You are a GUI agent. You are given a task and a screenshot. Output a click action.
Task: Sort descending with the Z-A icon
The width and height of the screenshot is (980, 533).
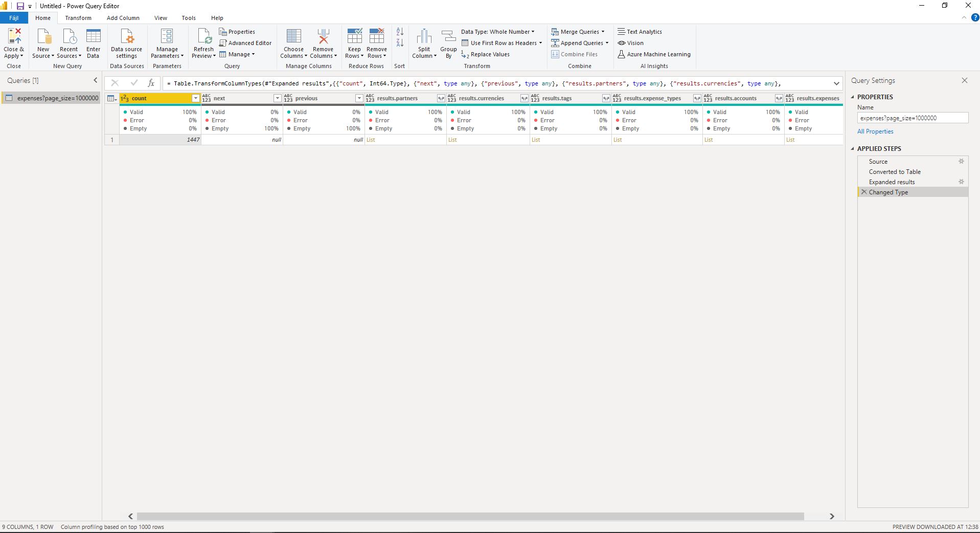tap(400, 43)
